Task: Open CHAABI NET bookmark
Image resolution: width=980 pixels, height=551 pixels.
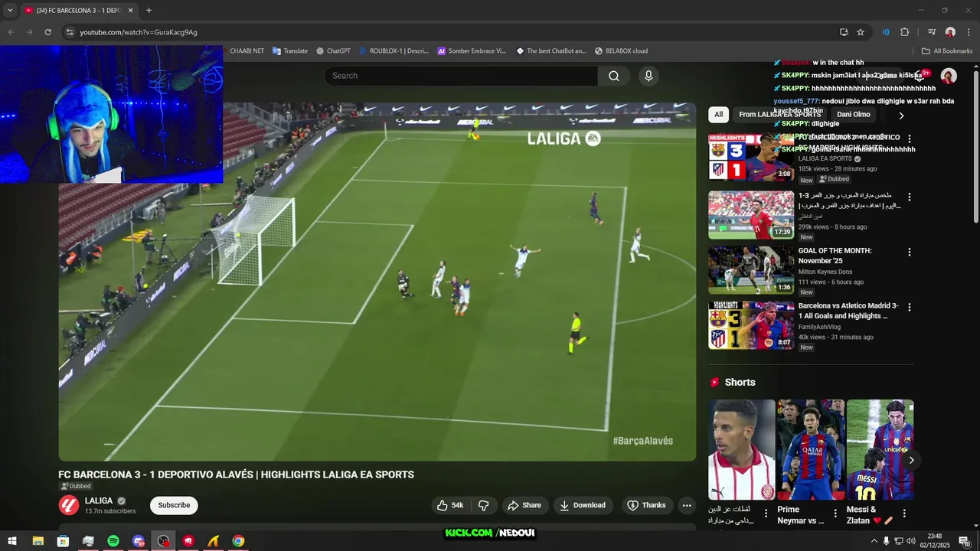Action: (x=247, y=51)
